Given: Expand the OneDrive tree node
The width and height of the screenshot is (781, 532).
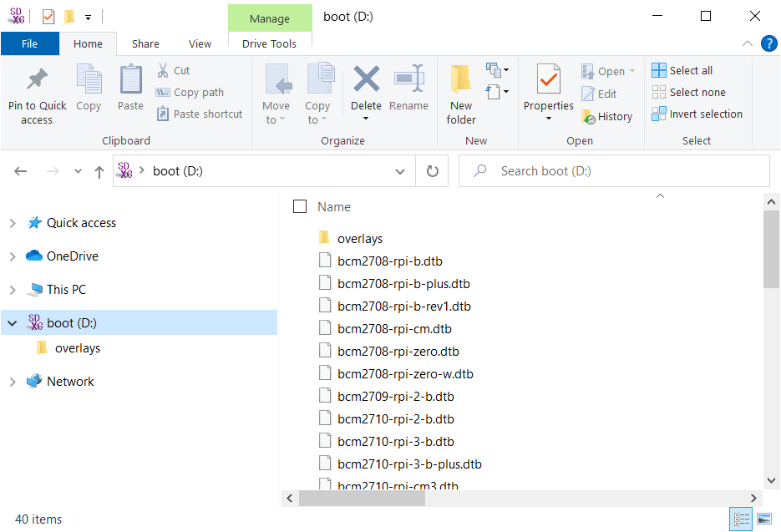Looking at the screenshot, I should coord(13,256).
